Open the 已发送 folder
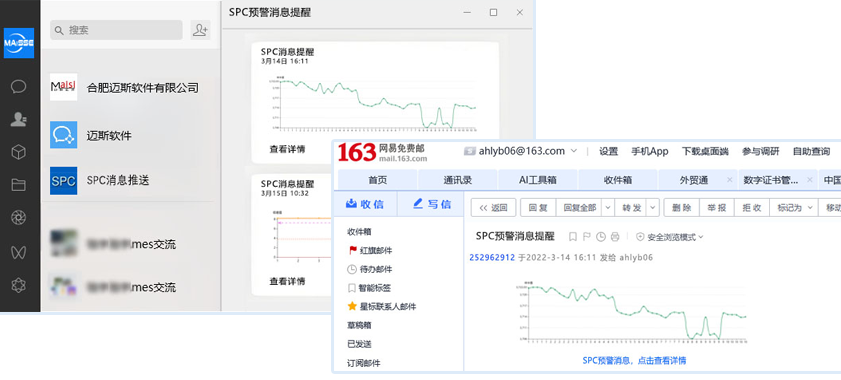Image resolution: width=841 pixels, height=380 pixels. (x=359, y=344)
